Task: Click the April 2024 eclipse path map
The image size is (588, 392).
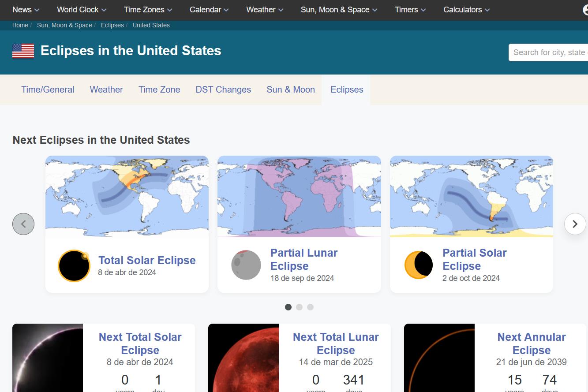Action: click(x=127, y=196)
